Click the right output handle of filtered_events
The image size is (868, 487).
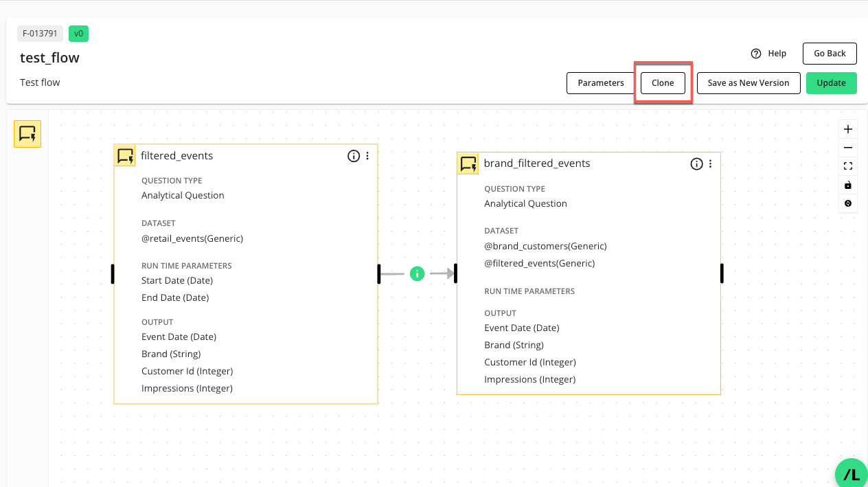pos(378,274)
